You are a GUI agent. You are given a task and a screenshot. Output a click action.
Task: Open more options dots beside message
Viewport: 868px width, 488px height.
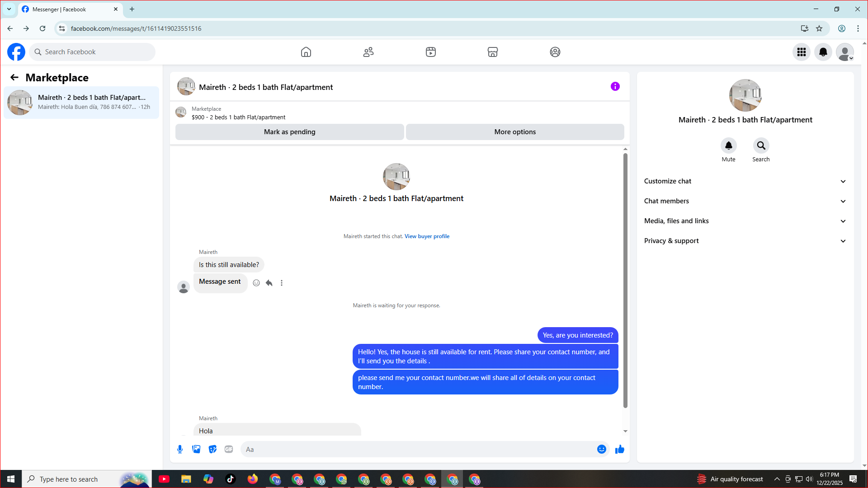(282, 283)
